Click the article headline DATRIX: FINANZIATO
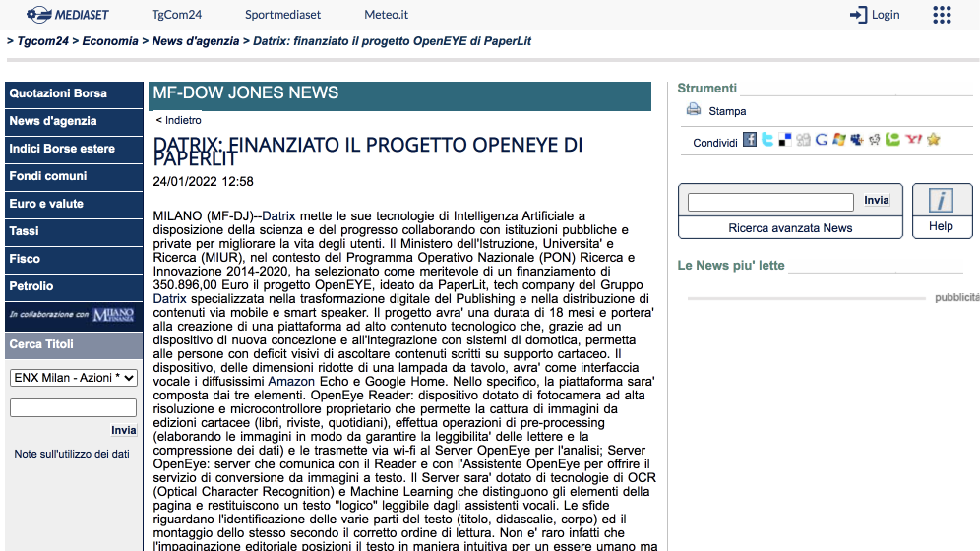This screenshot has height=551, width=980. click(368, 152)
